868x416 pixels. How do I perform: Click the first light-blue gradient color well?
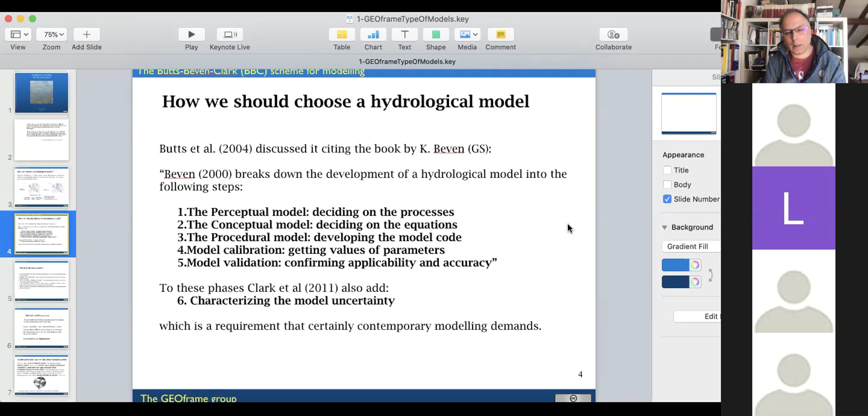coord(675,265)
